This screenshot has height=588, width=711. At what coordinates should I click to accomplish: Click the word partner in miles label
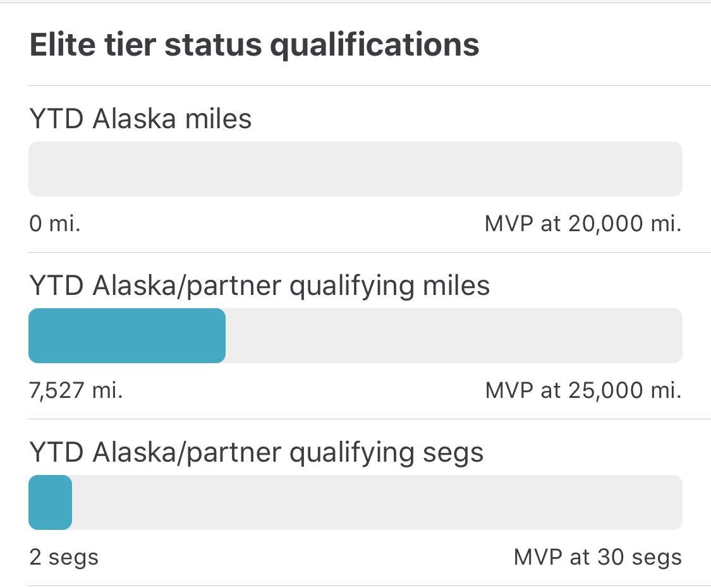click(x=233, y=287)
